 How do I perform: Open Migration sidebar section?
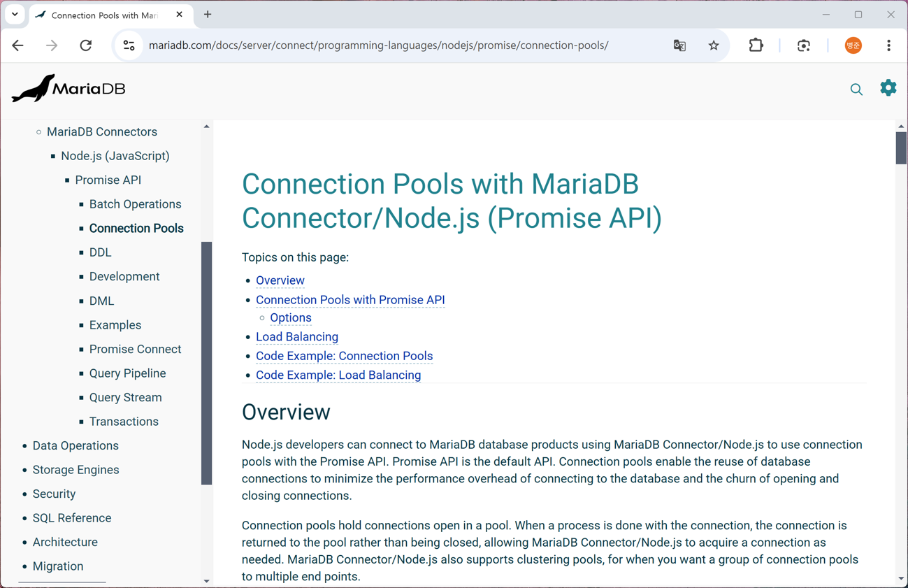click(x=58, y=566)
